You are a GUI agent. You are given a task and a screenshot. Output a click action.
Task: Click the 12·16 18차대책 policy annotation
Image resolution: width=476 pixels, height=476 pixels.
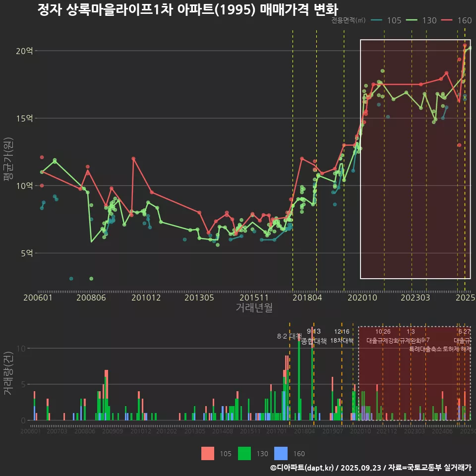pyautogui.click(x=342, y=336)
